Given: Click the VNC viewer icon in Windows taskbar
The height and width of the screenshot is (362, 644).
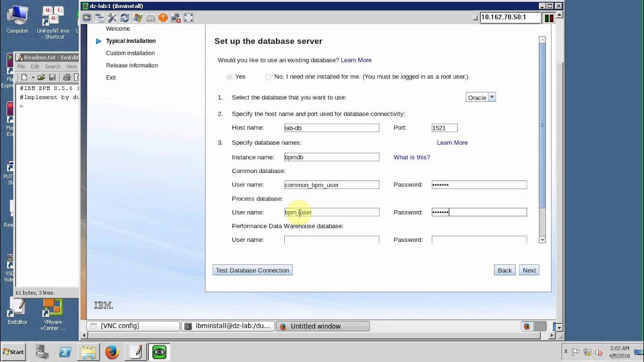Looking at the screenshot, I should pos(159,352).
